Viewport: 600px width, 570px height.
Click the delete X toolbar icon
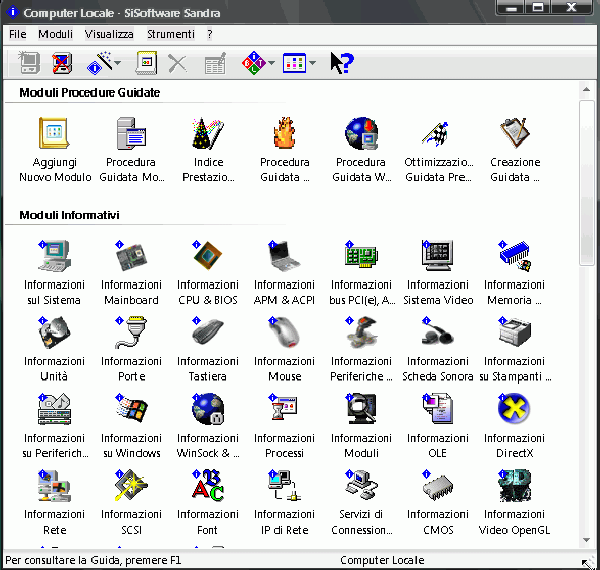178,64
